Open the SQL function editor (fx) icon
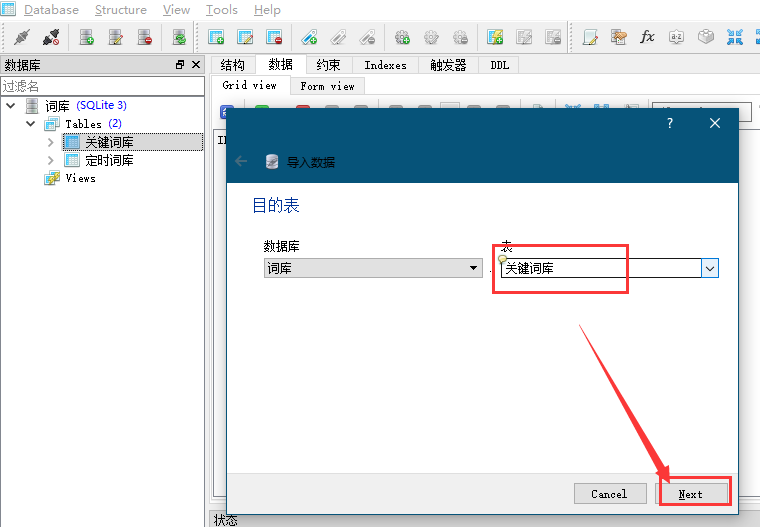The width and height of the screenshot is (760, 527). click(x=647, y=37)
